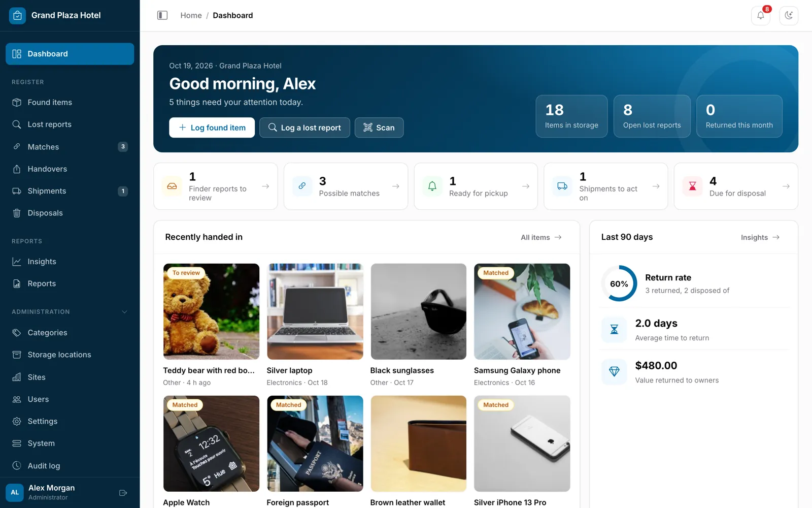Screen dimensions: 812x508
Task: Click the Grand Plaza Hotel logo icon
Action: pos(17,15)
